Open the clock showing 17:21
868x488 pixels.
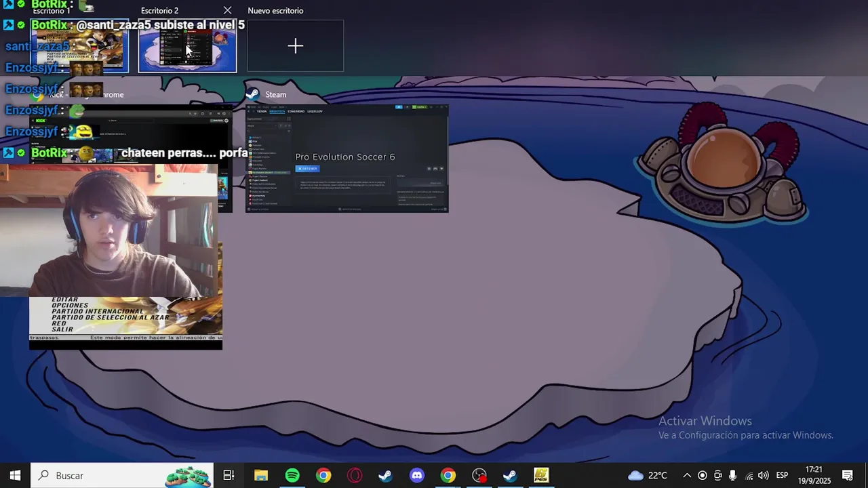814,475
